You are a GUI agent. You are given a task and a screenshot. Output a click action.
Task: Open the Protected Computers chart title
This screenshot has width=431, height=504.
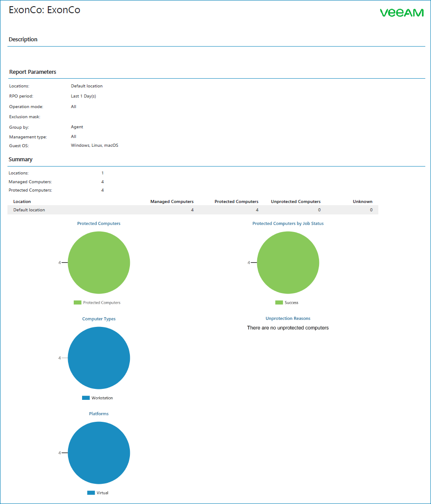pos(99,223)
